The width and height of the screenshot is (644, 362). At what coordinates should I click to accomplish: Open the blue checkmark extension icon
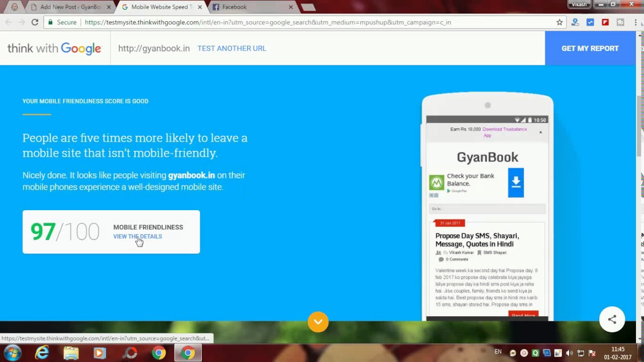click(x=590, y=22)
